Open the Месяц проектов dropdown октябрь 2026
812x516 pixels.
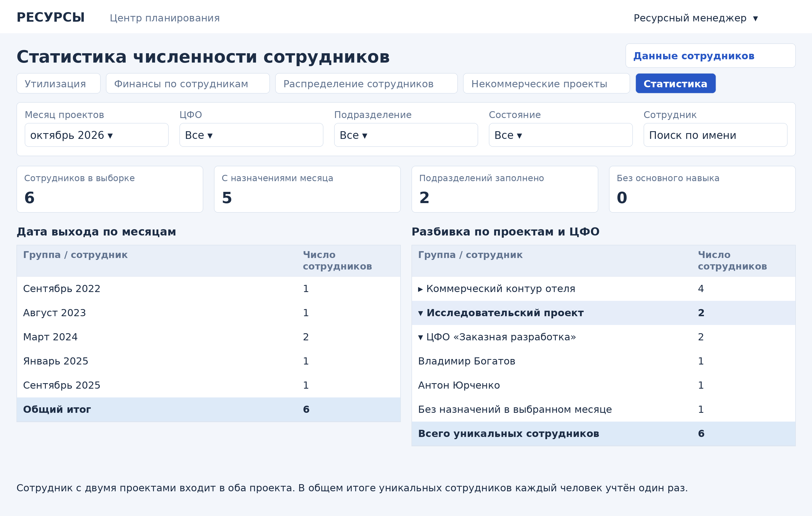(x=97, y=135)
